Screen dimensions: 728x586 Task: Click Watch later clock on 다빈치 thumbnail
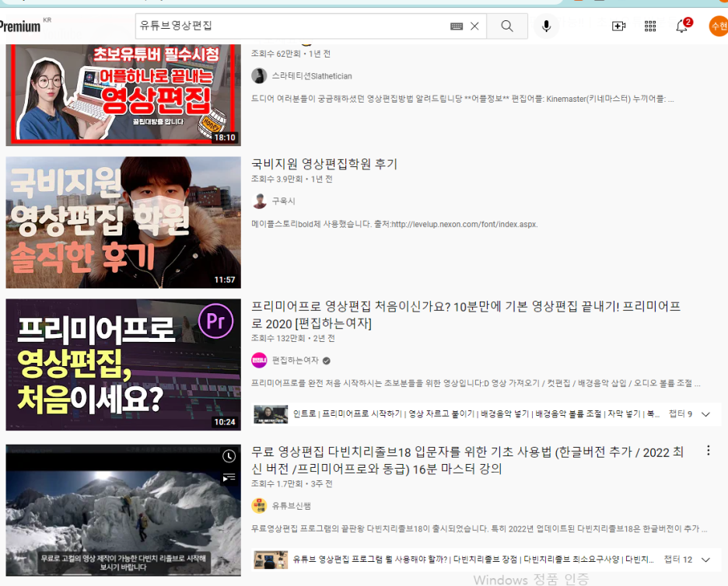pyautogui.click(x=229, y=456)
